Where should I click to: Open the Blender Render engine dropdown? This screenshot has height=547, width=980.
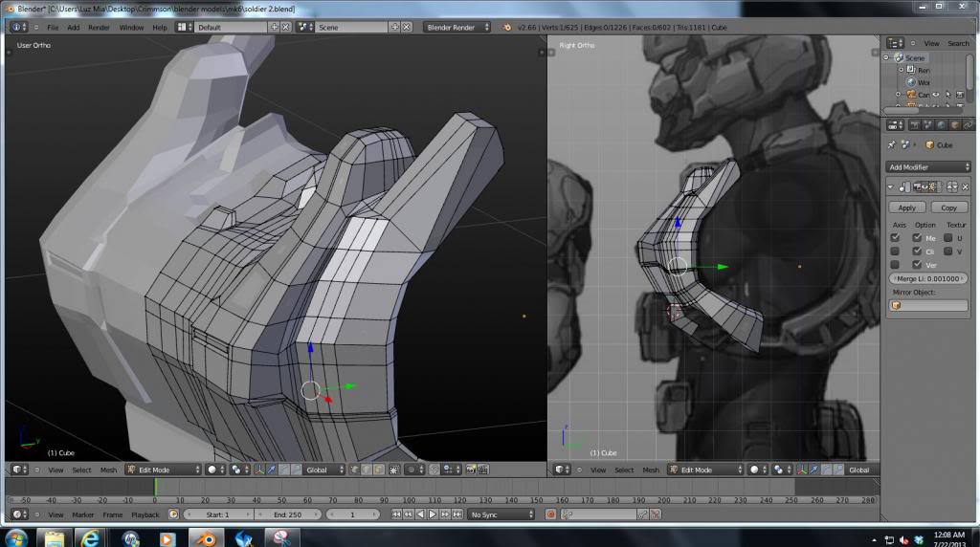pos(457,28)
